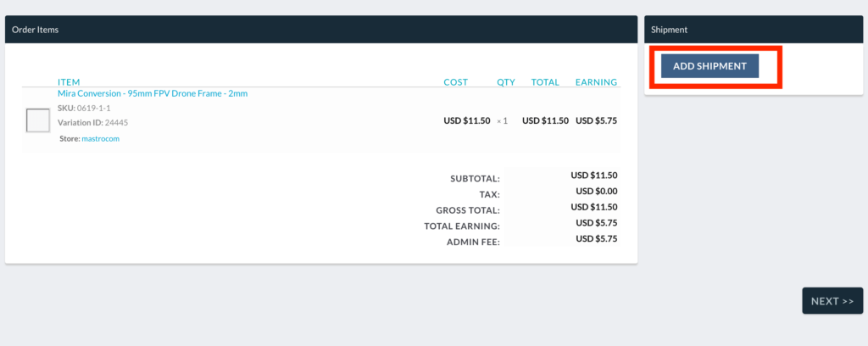The image size is (868, 346).
Task: Click the COST column header
Action: click(x=455, y=82)
